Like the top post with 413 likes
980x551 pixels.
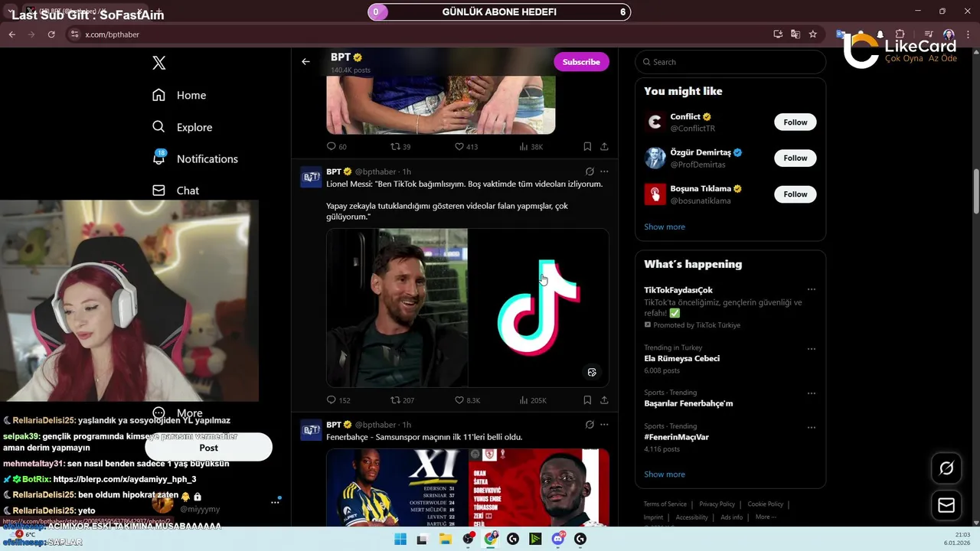(x=466, y=146)
